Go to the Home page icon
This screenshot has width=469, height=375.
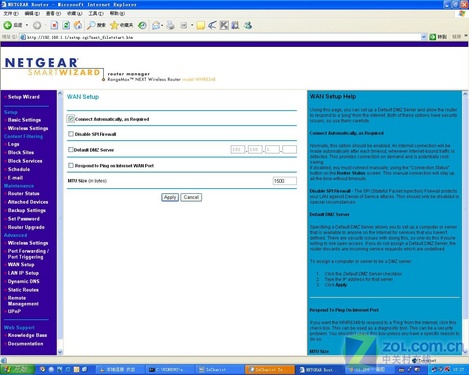(78, 25)
